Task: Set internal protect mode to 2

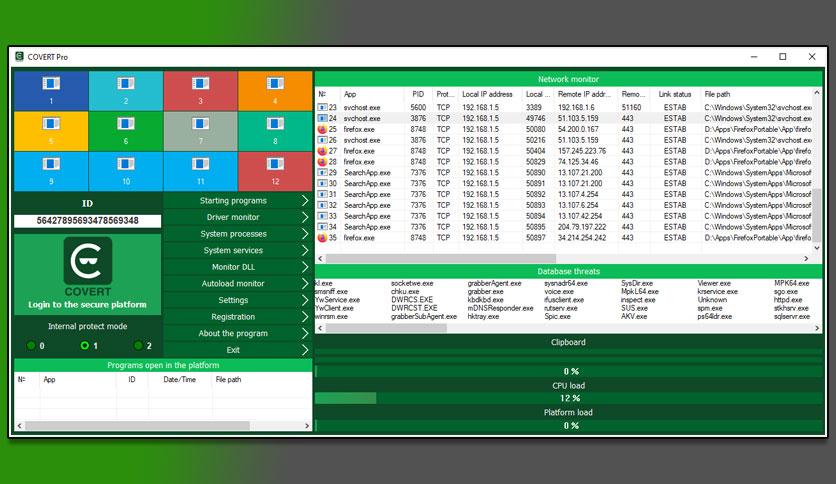Action: tap(138, 345)
